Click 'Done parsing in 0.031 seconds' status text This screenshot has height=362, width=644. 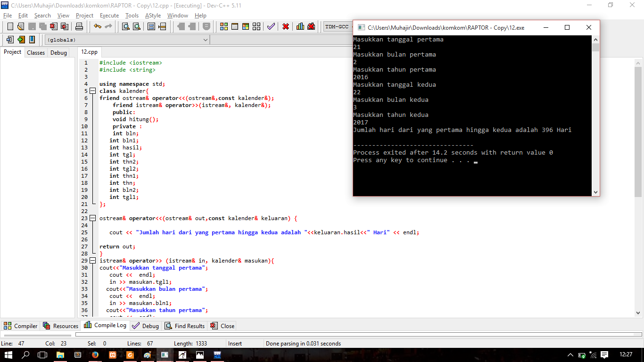pyautogui.click(x=303, y=344)
